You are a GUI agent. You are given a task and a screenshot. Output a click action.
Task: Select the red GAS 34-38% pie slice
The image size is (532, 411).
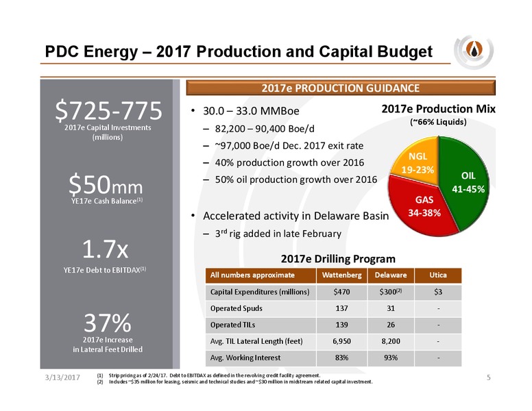pyautogui.click(x=422, y=207)
